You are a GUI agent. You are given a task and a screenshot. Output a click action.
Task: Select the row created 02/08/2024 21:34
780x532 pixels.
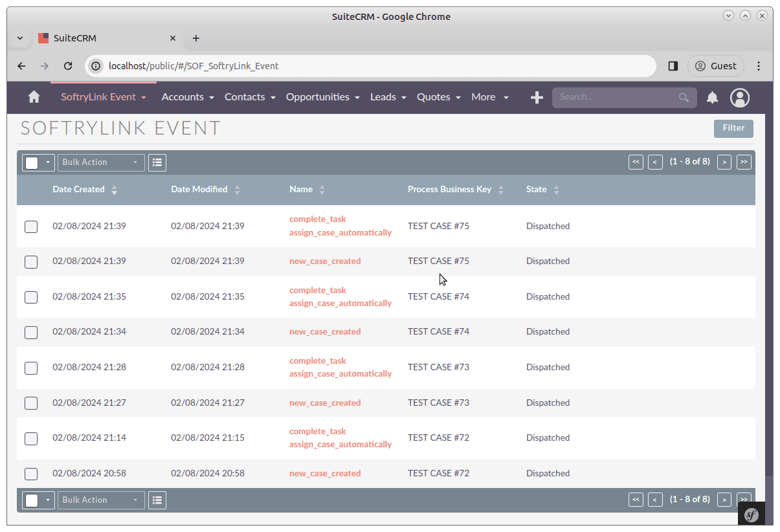[31, 333]
